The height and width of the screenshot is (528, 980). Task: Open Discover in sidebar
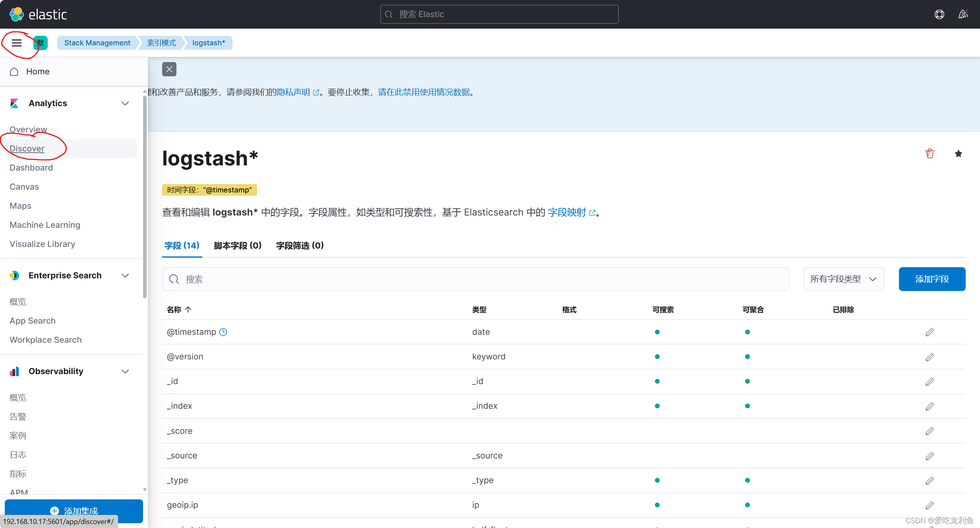click(x=27, y=149)
